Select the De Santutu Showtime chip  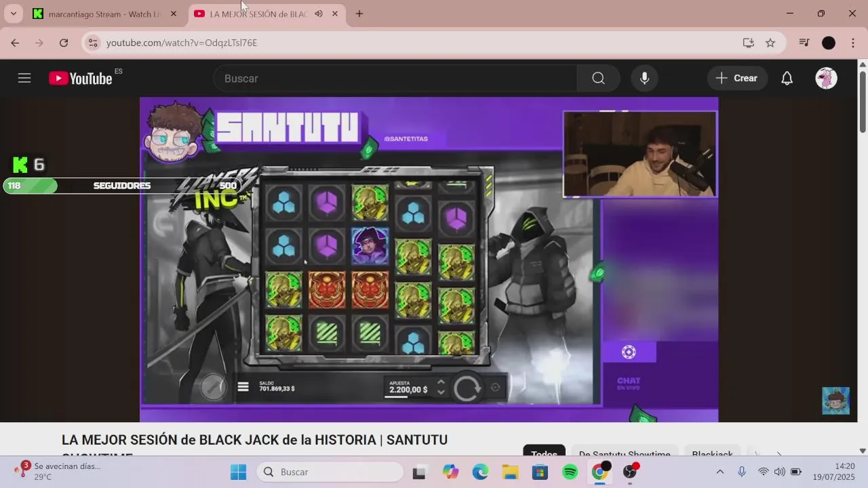point(625,454)
